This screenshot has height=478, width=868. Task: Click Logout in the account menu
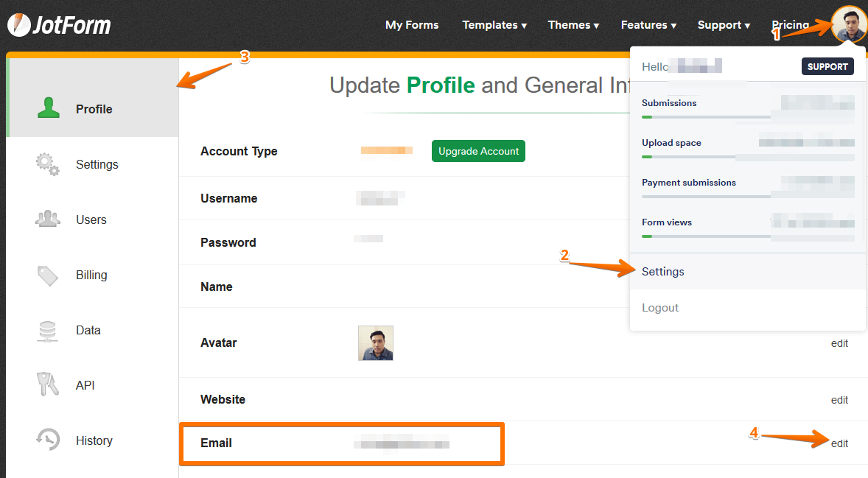pos(660,308)
